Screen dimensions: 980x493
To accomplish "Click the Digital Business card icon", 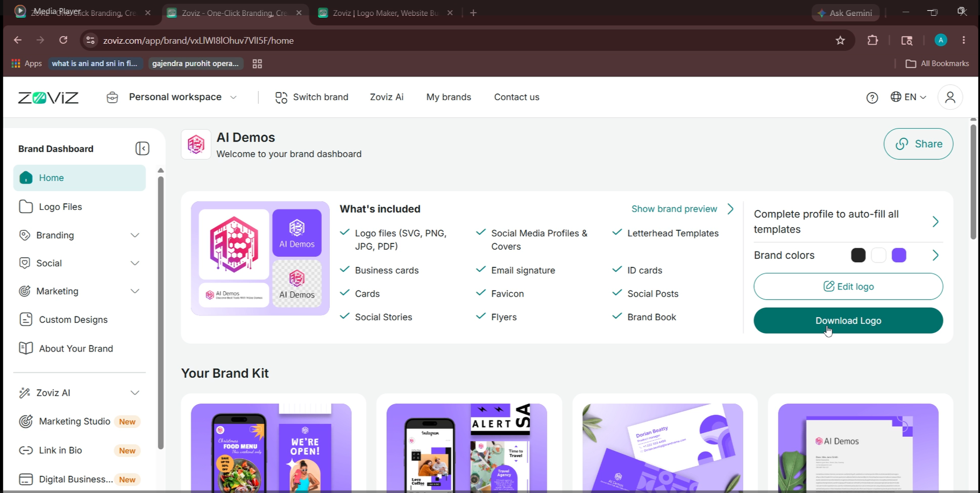I will pos(26,479).
